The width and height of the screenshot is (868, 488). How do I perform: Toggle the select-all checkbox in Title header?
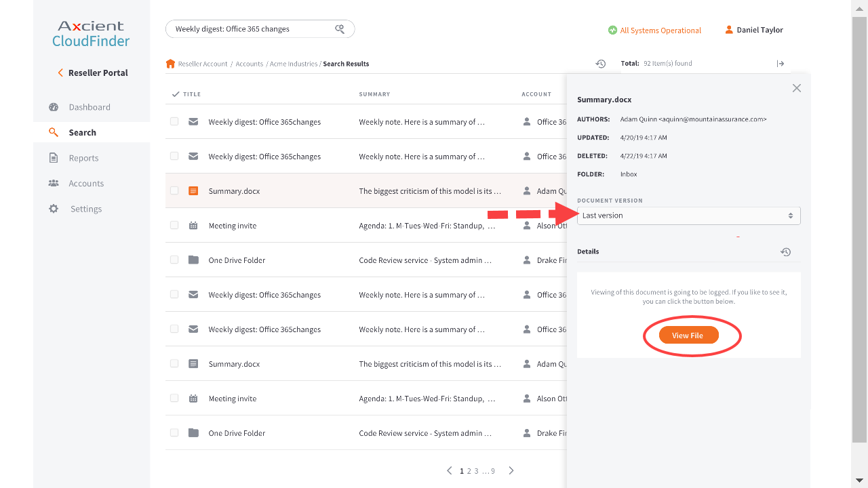174,94
